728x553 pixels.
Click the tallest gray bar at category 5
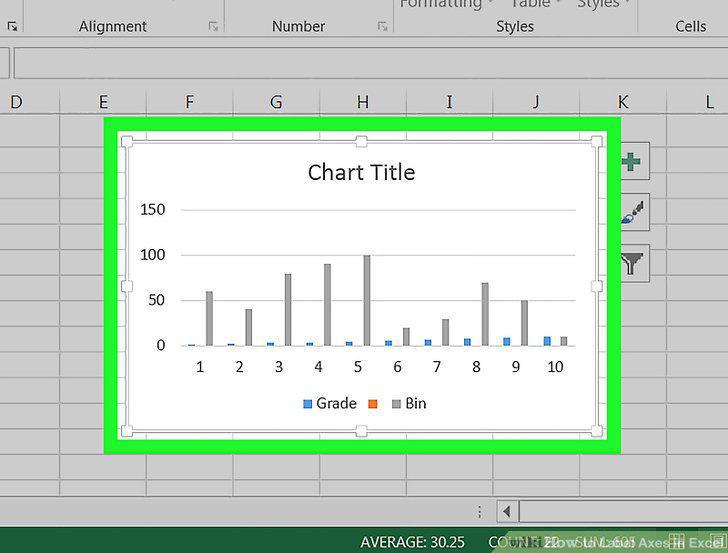pyautogui.click(x=367, y=300)
